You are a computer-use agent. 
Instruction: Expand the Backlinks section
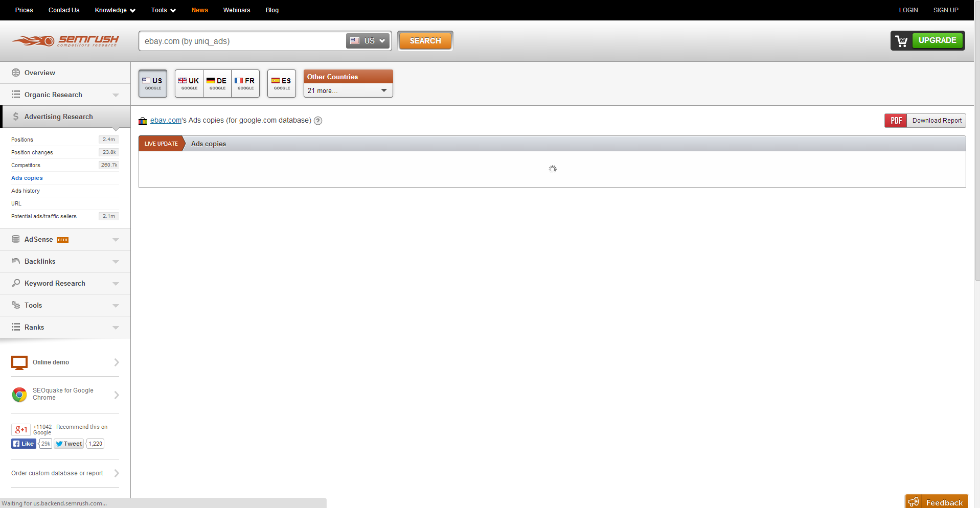(116, 262)
